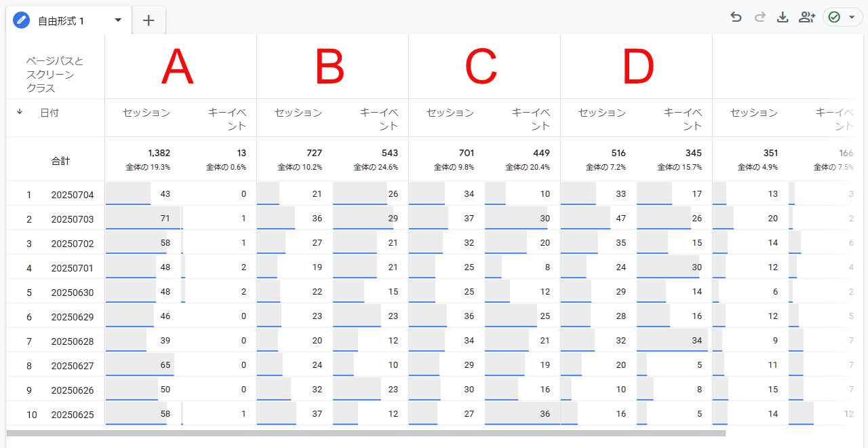Click the undo arrow icon
This screenshot has width=868, height=448.
pos(736,18)
